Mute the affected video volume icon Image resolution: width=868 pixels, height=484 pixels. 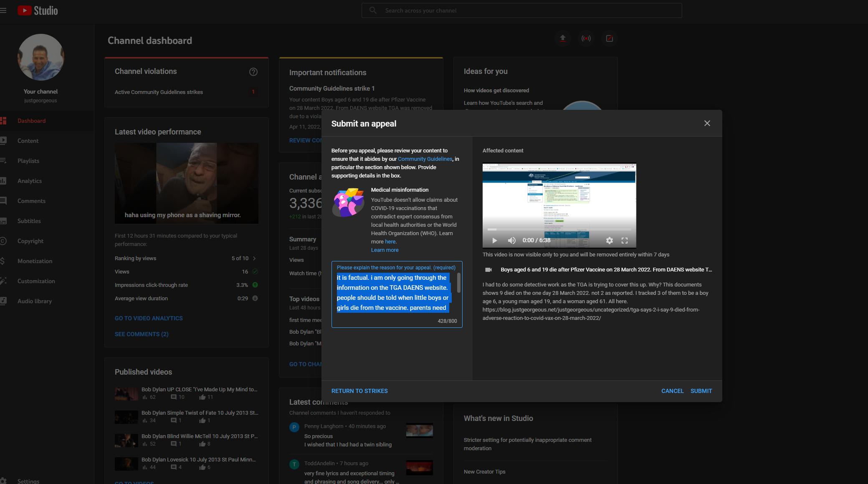tap(511, 241)
